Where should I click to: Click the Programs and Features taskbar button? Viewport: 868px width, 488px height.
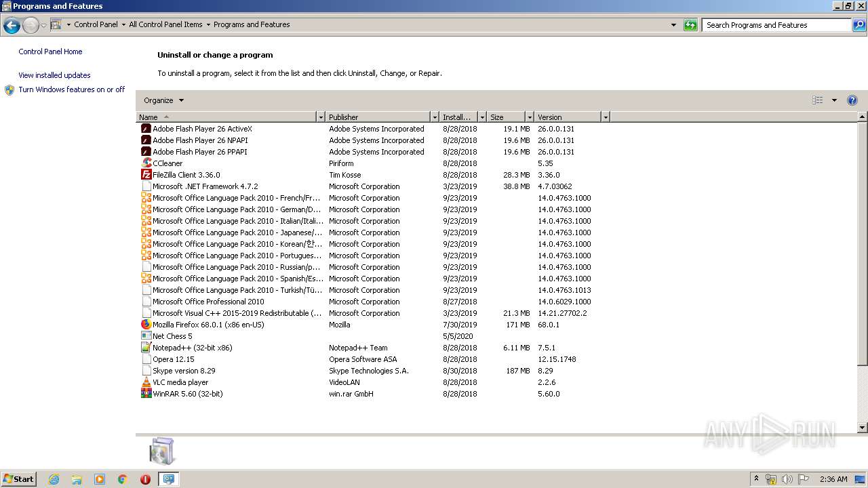click(168, 479)
